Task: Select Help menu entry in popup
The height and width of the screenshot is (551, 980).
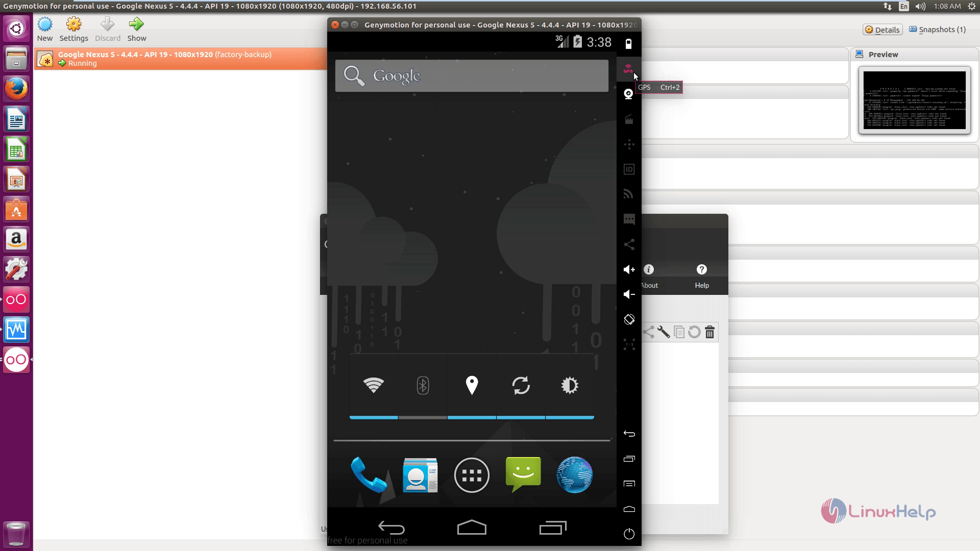Action: pyautogui.click(x=702, y=276)
